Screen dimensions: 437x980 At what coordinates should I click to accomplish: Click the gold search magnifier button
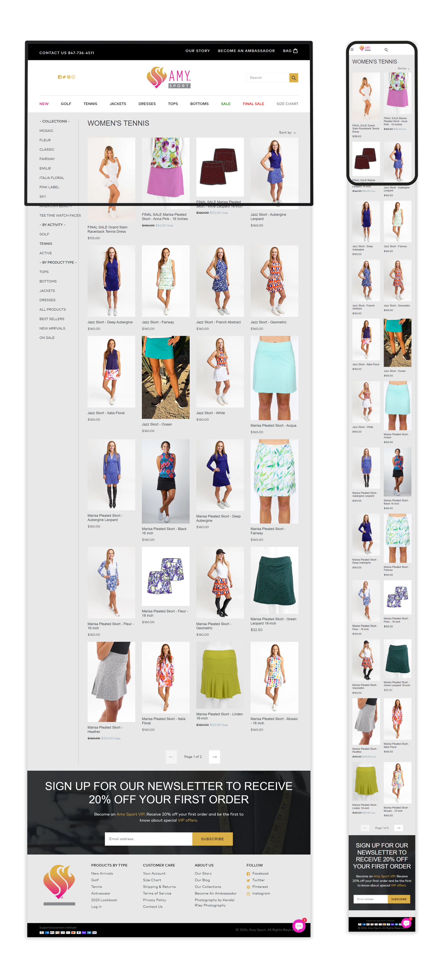tap(293, 78)
